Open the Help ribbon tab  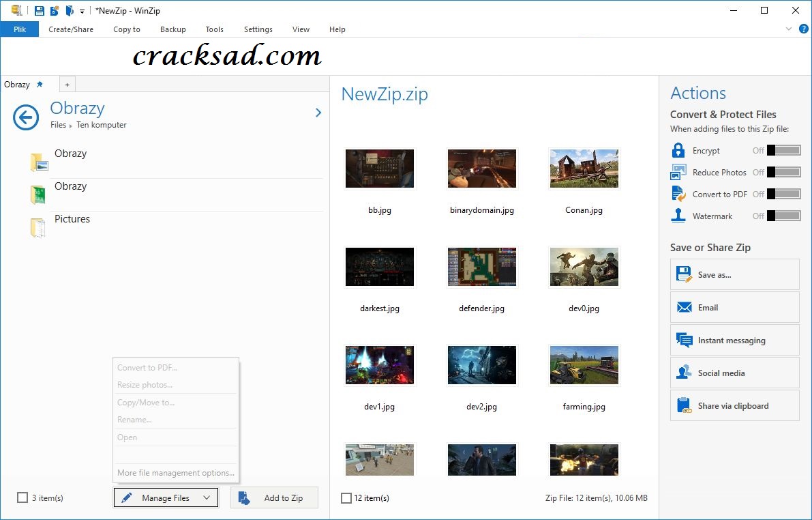click(337, 29)
